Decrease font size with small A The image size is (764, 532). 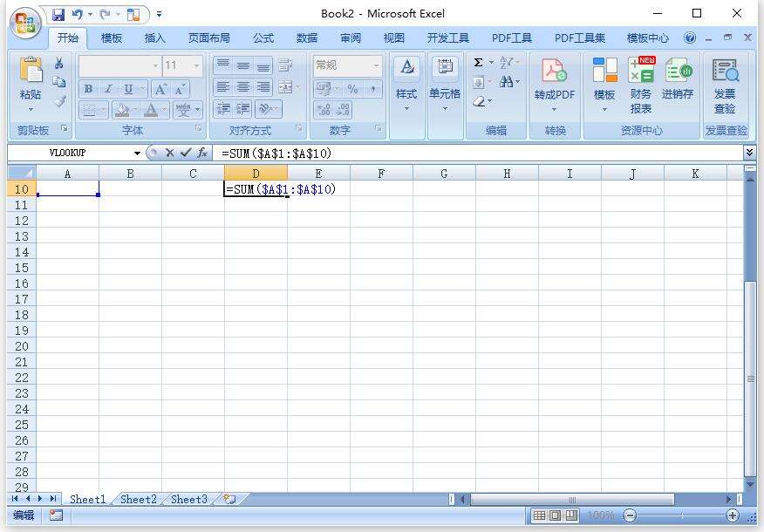tap(180, 89)
